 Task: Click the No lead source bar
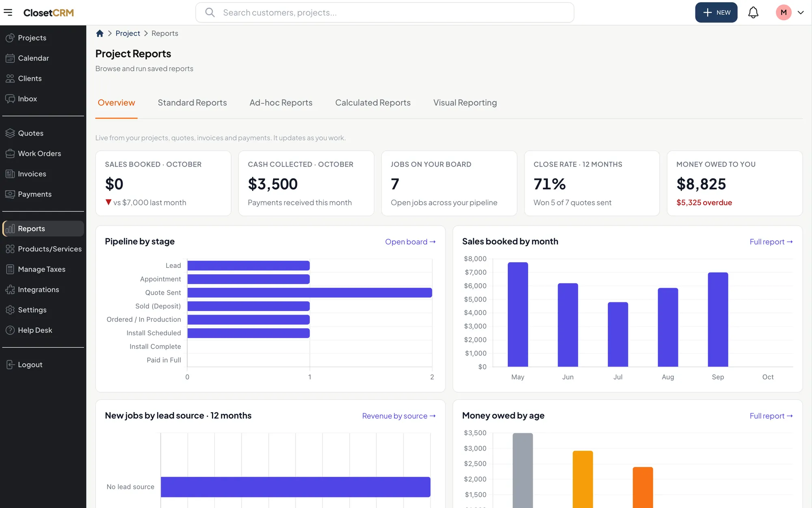point(296,487)
